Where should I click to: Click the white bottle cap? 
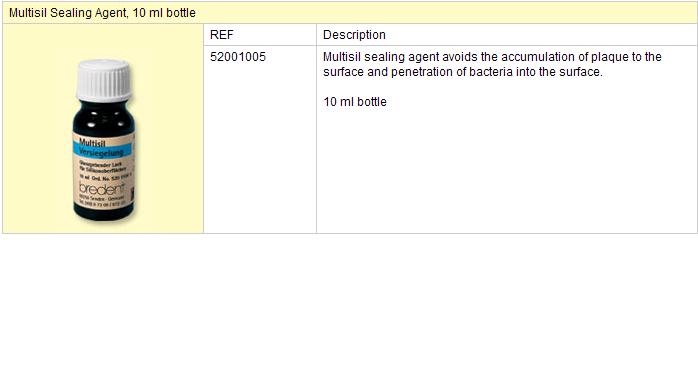click(104, 80)
